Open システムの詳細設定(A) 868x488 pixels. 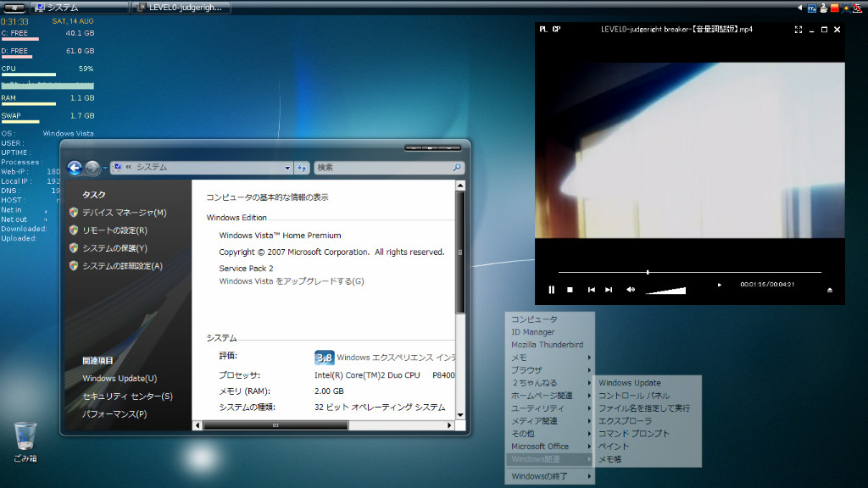pos(122,265)
